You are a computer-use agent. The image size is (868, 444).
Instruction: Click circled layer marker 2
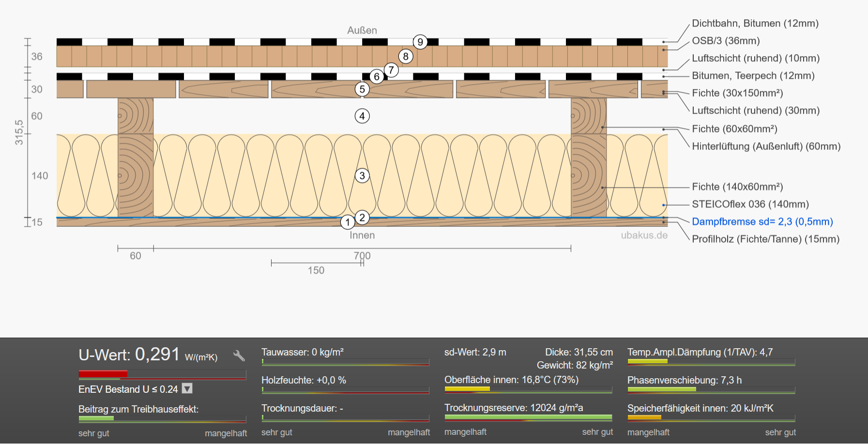[x=362, y=218]
